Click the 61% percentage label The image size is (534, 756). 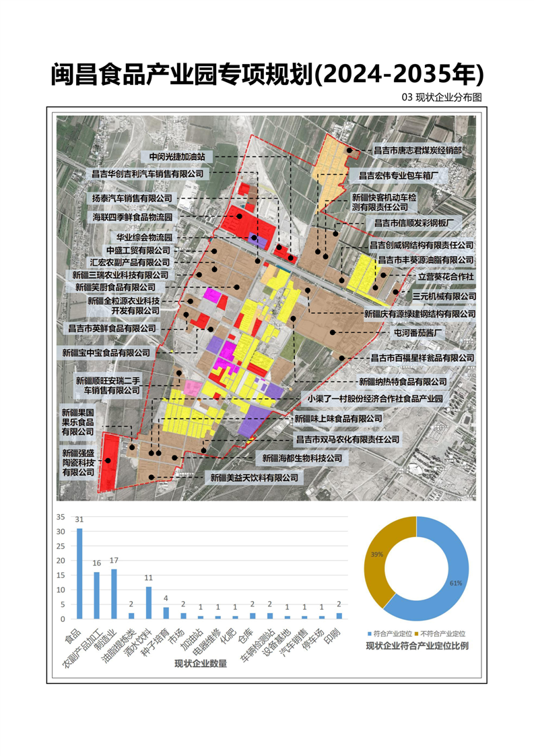click(455, 584)
